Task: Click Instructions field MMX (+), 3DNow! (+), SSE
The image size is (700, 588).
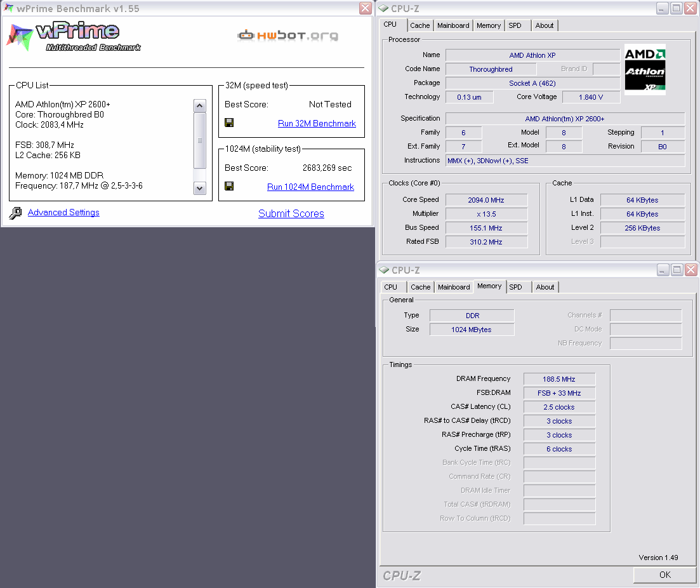Action: (x=565, y=161)
